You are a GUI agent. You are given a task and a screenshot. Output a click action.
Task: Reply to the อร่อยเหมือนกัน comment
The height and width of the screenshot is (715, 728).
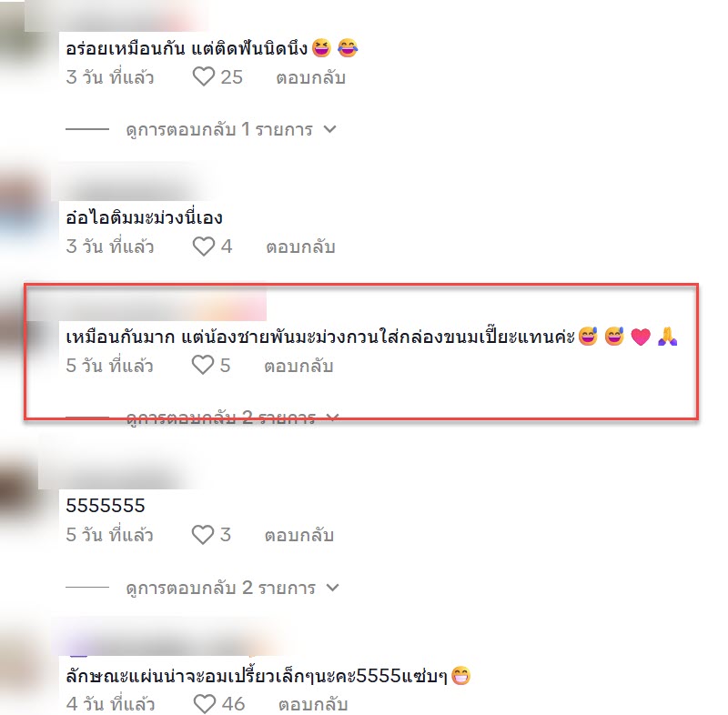[310, 77]
